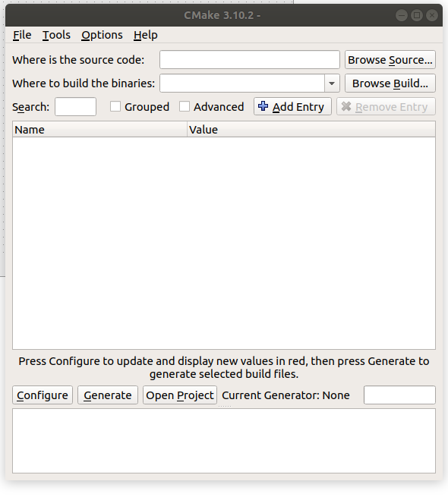Click the Search input field
The width and height of the screenshot is (448, 497).
pyautogui.click(x=75, y=107)
